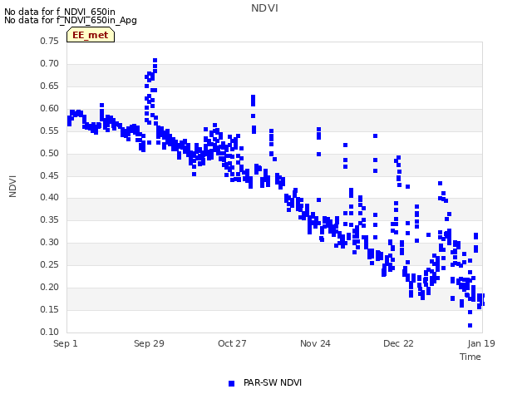The image size is (532, 399).
Task: Click the blue PAR-SW NDVI legend marker
Action: (231, 383)
